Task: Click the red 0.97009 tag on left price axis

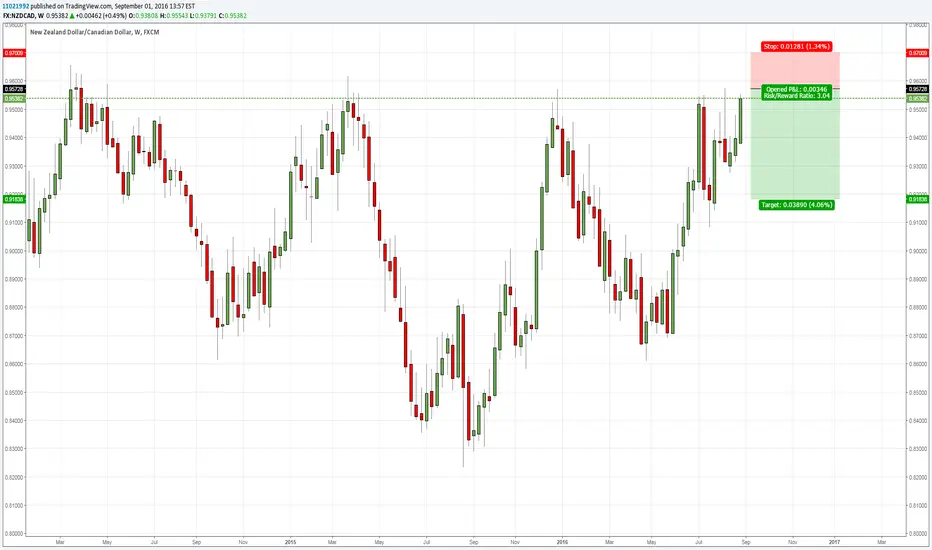Action: [14, 53]
